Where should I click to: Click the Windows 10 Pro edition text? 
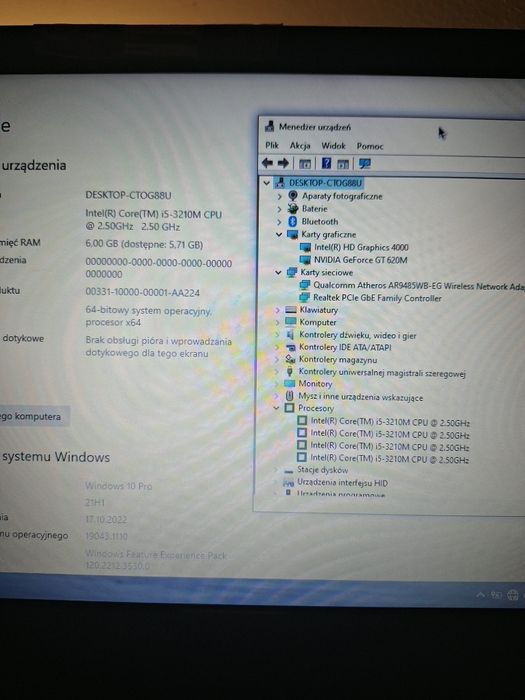click(118, 486)
